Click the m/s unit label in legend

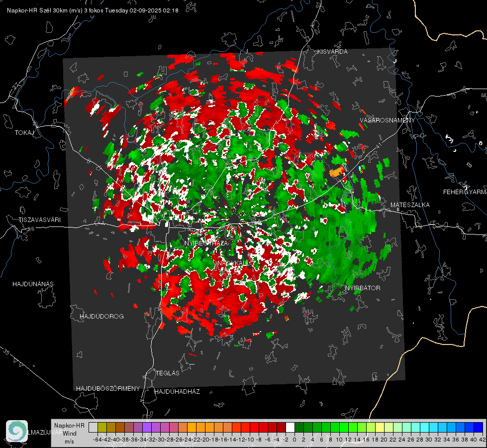coord(69,441)
